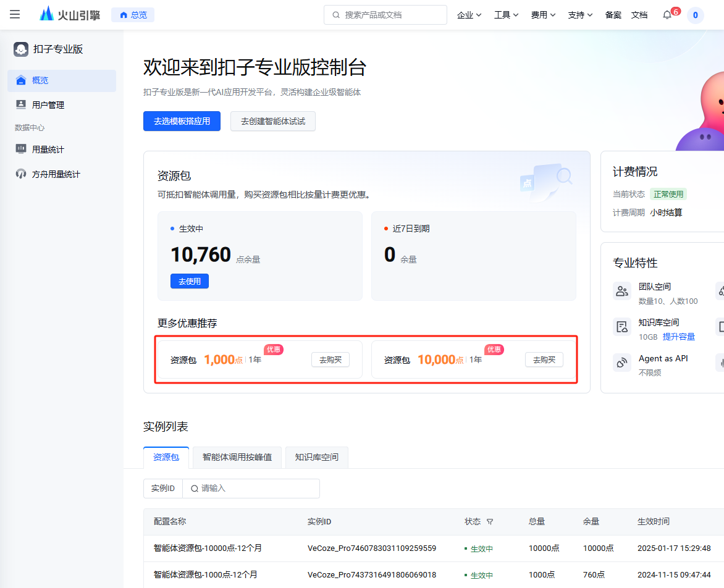
Task: Click the 生效时间 column header
Action: [654, 521]
